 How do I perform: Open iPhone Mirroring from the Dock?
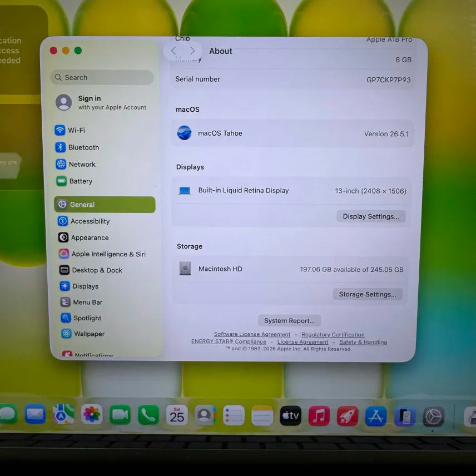[405, 416]
